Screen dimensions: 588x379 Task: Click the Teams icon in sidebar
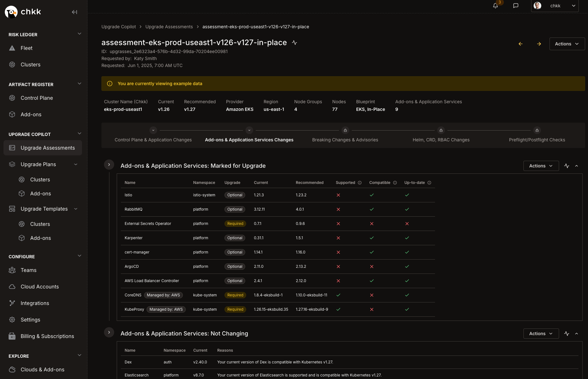click(12, 270)
